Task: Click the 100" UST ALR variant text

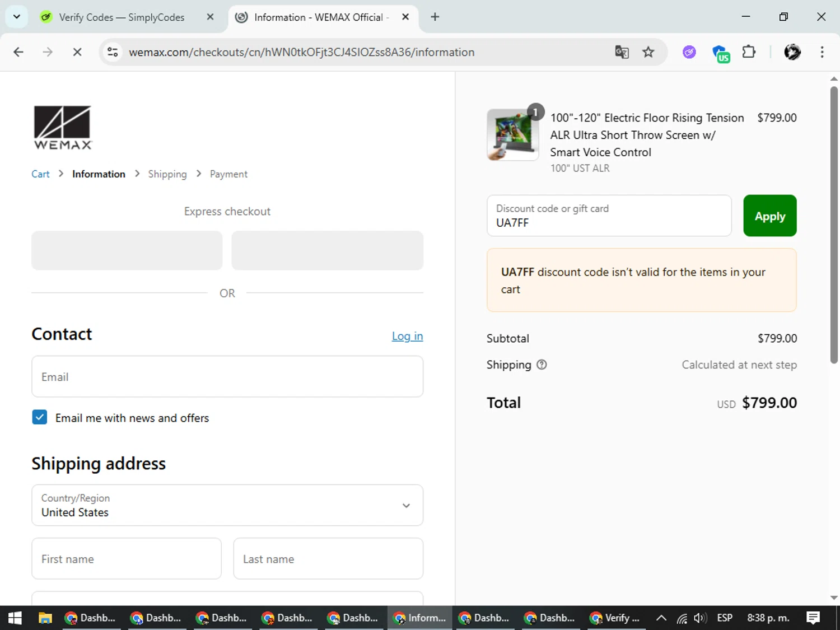Action: click(580, 168)
